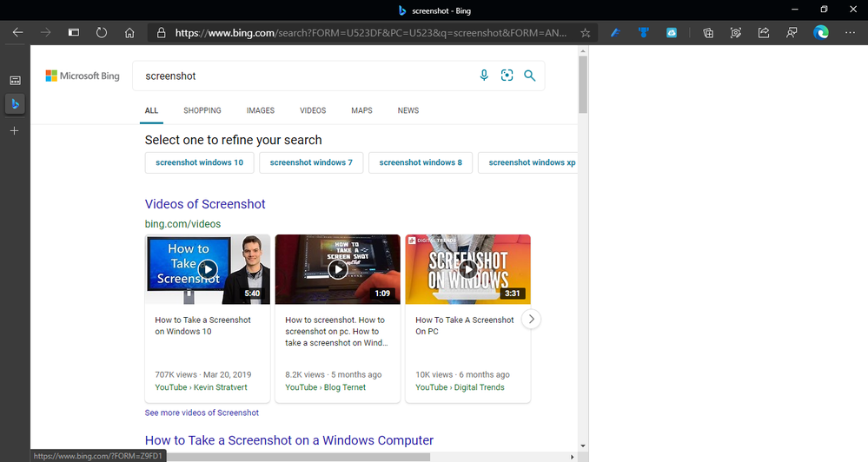868x462 pixels.
Task: Add a new tab with plus icon
Action: coord(15,130)
